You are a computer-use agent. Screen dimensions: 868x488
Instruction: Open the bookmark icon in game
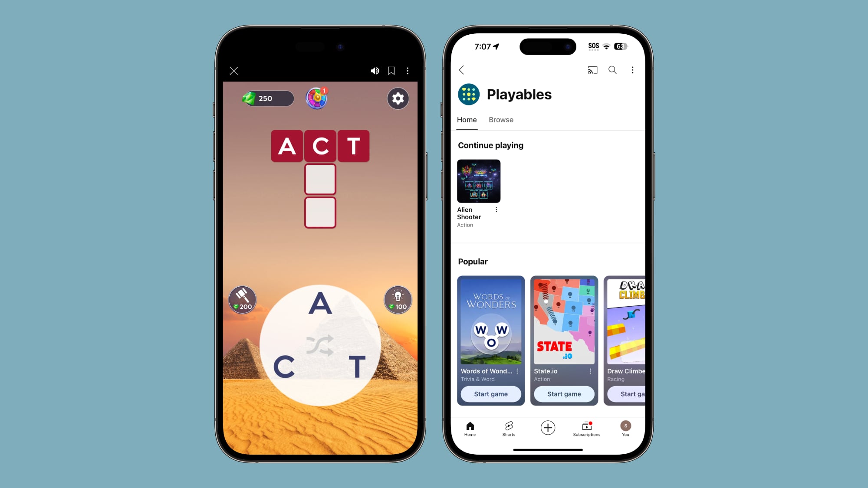391,70
